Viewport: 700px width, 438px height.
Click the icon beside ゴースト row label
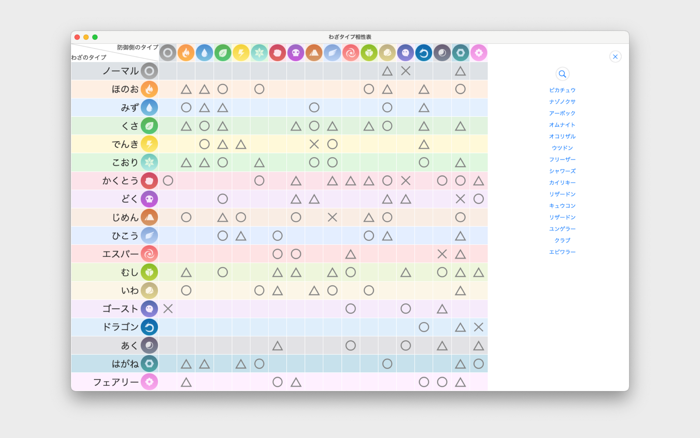[x=150, y=309]
